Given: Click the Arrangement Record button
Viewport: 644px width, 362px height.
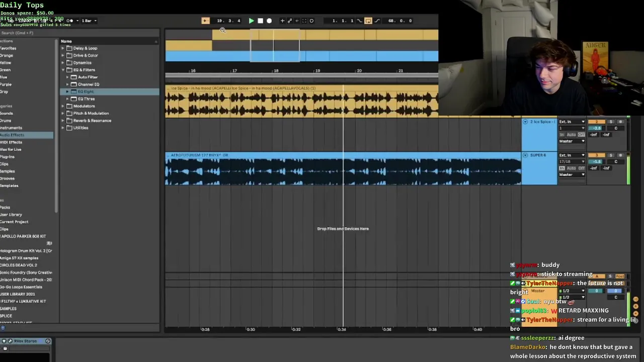Looking at the screenshot, I should pyautogui.click(x=269, y=21).
